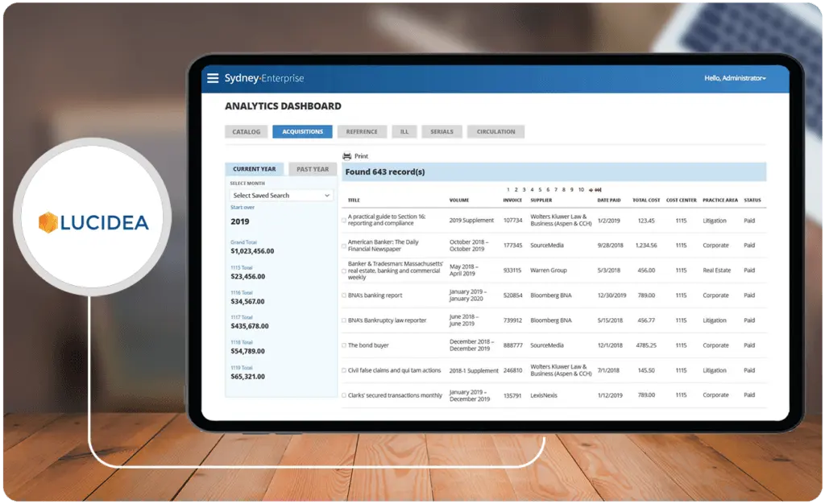Go to results page 2
The image size is (825, 504).
click(x=516, y=190)
